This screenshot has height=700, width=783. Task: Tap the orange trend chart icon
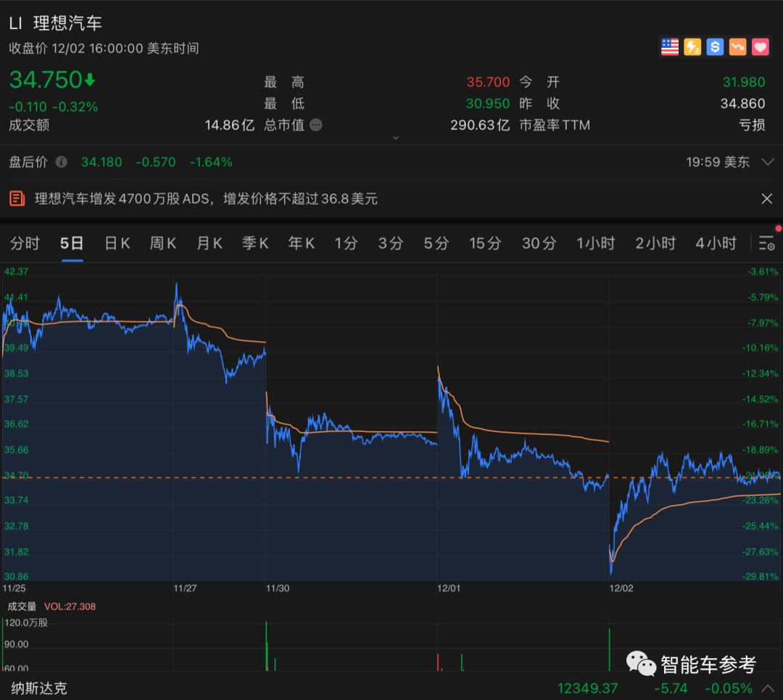737,47
